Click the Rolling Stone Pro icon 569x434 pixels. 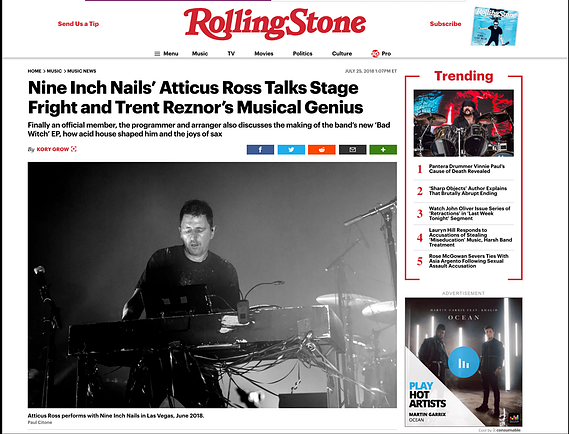click(375, 54)
